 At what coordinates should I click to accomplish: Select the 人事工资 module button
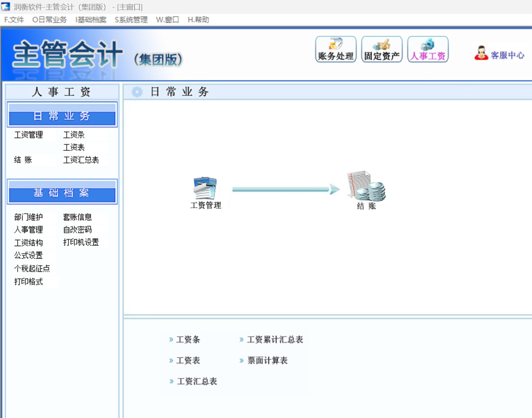pos(428,49)
